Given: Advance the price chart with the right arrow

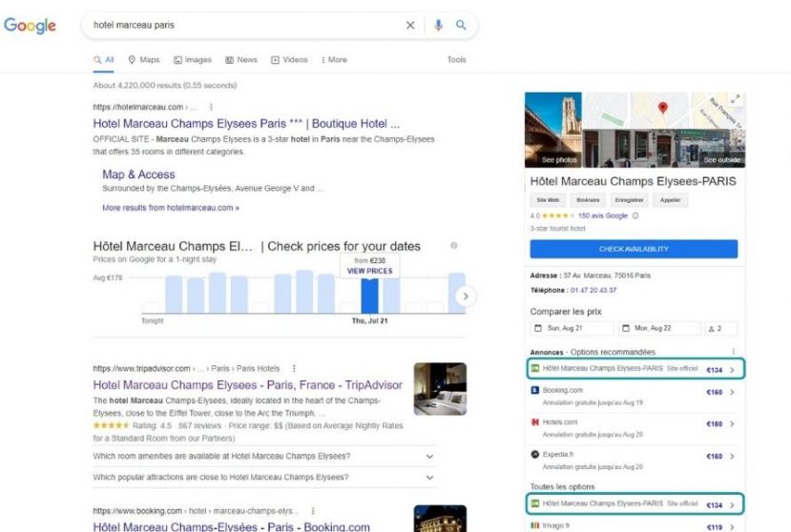Looking at the screenshot, I should (x=466, y=296).
